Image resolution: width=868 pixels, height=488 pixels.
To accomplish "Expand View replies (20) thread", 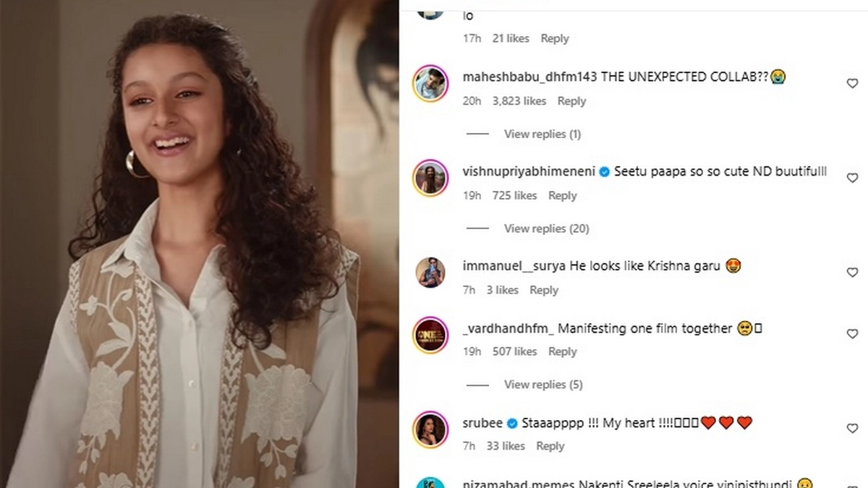I will coord(546,228).
